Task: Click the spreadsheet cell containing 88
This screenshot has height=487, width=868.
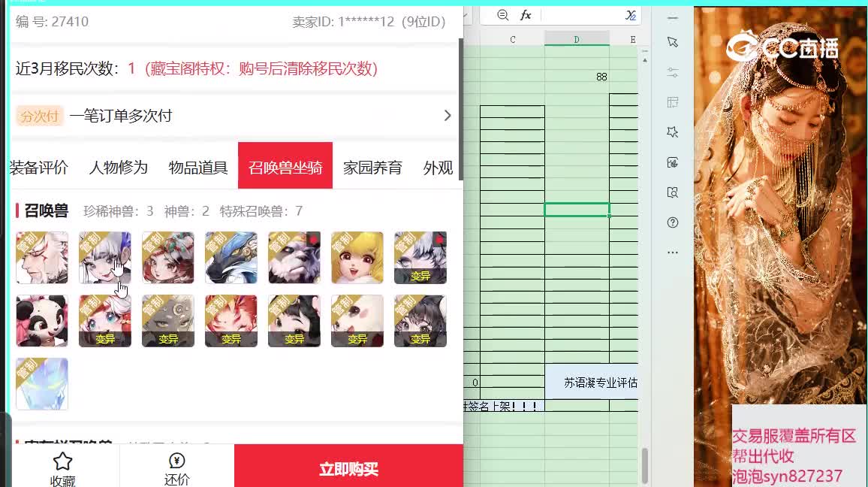Action: point(577,77)
